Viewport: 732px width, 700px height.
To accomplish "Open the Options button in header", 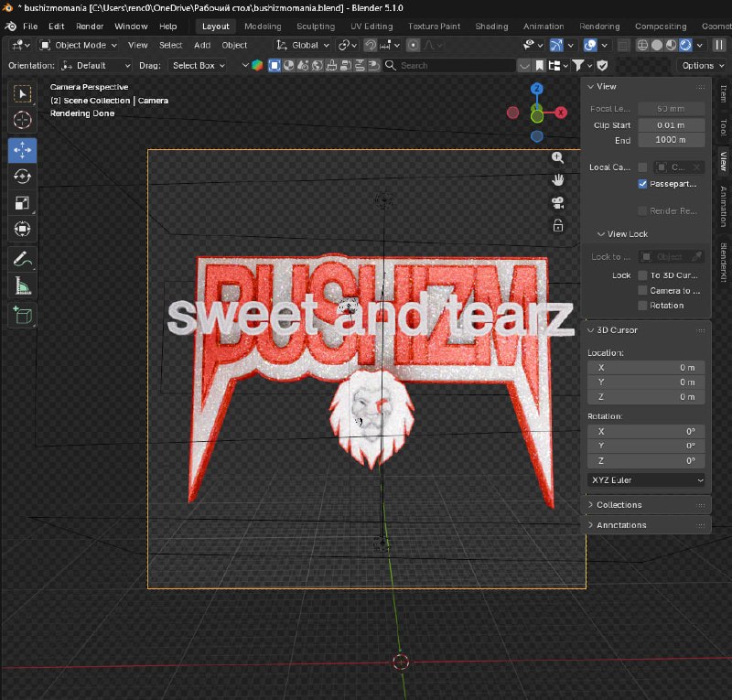I will point(703,65).
